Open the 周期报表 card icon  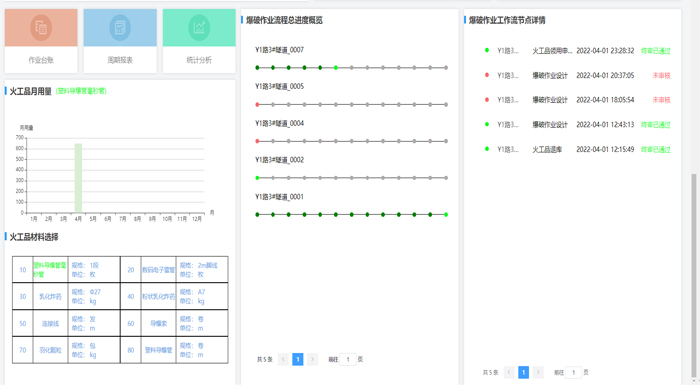(x=120, y=28)
